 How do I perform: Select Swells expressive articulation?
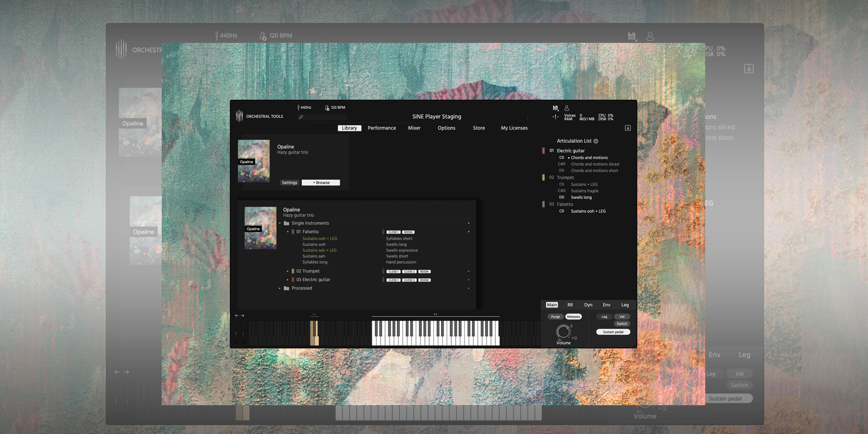[x=402, y=251]
